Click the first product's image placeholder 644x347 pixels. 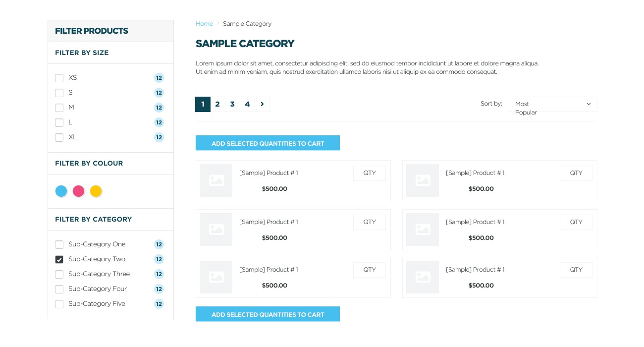pos(216,180)
